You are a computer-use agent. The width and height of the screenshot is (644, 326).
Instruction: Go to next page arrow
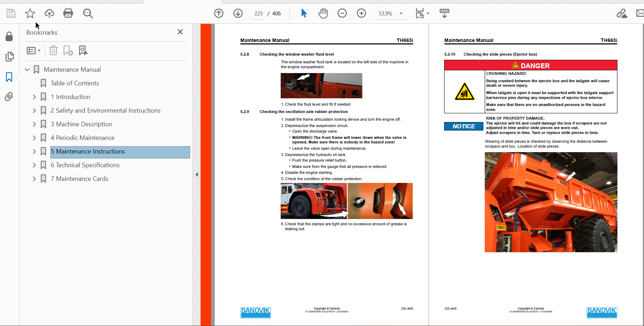pyautogui.click(x=238, y=14)
